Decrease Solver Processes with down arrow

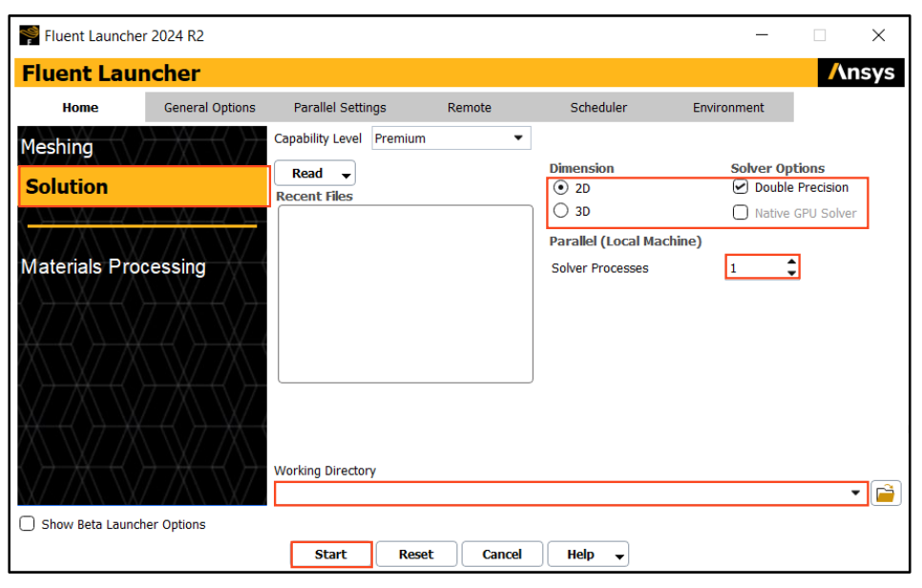[791, 272]
